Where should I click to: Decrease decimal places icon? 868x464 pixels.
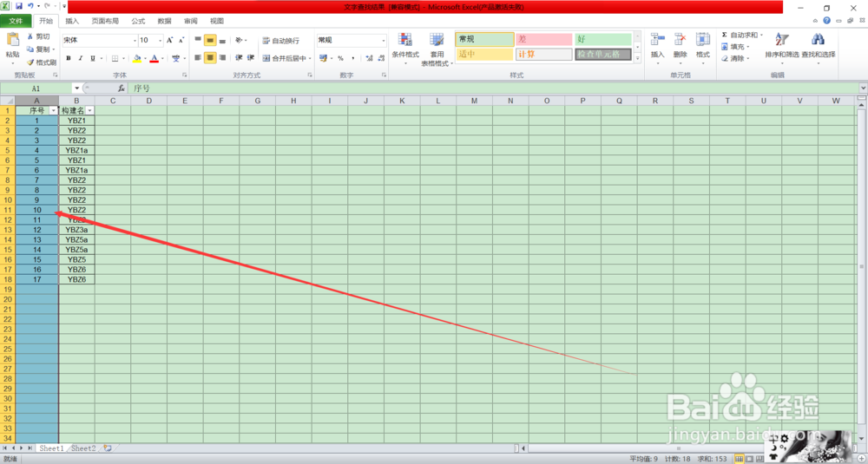[x=381, y=58]
